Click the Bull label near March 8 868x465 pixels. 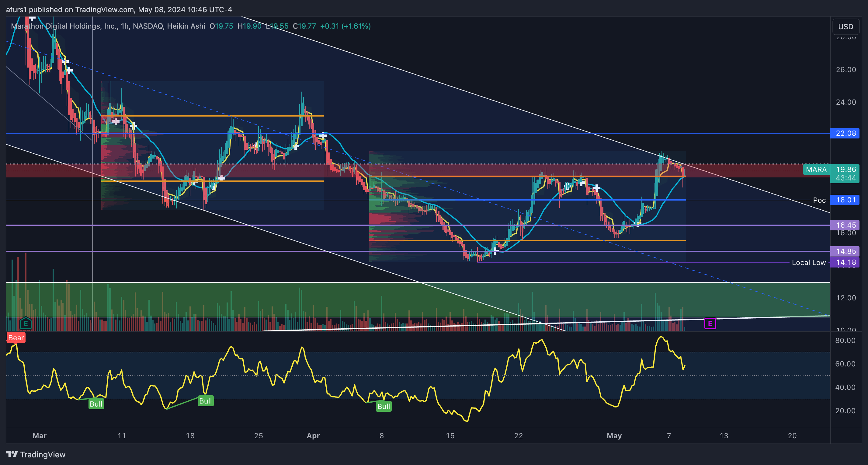pos(96,404)
